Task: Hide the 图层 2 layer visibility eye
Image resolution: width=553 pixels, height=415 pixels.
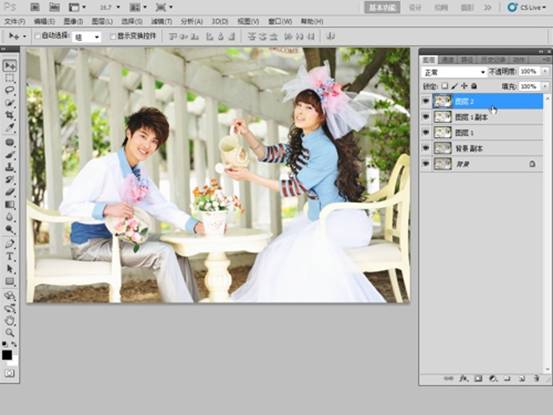Action: (x=426, y=102)
